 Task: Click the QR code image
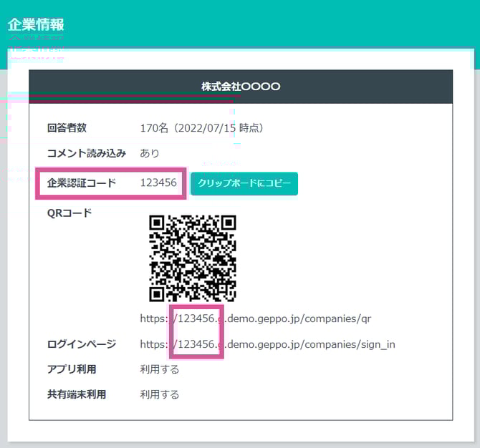[x=192, y=258]
